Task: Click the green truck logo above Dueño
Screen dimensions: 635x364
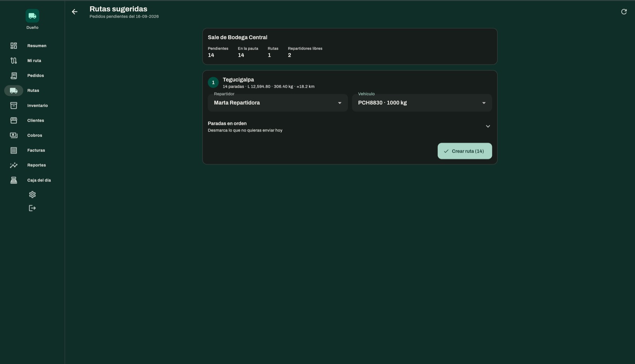Action: coord(33,16)
